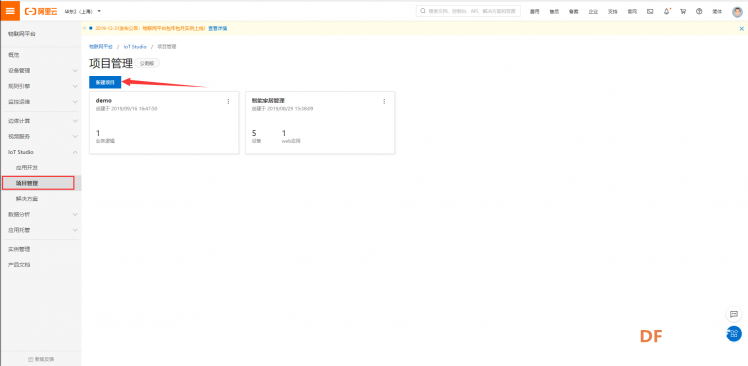Expand the 规则引擎 chevron
This screenshot has width=748, height=366.
tap(75, 86)
